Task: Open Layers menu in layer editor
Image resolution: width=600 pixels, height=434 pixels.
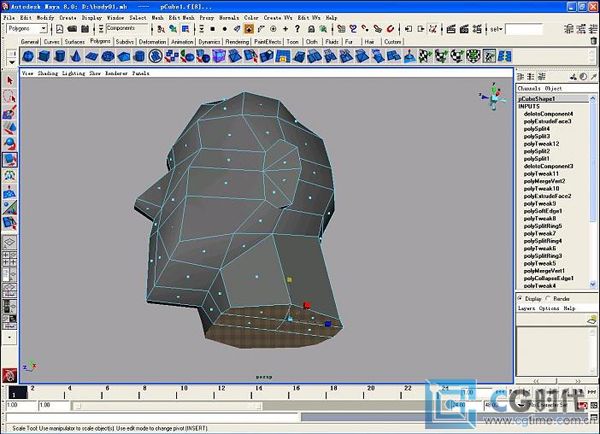Action: click(527, 308)
